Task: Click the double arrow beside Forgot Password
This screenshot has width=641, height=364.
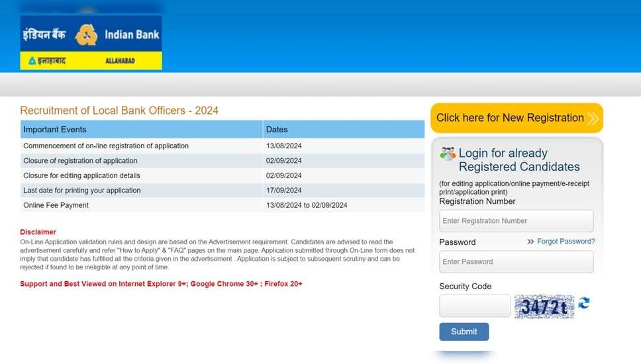Action: [530, 242]
